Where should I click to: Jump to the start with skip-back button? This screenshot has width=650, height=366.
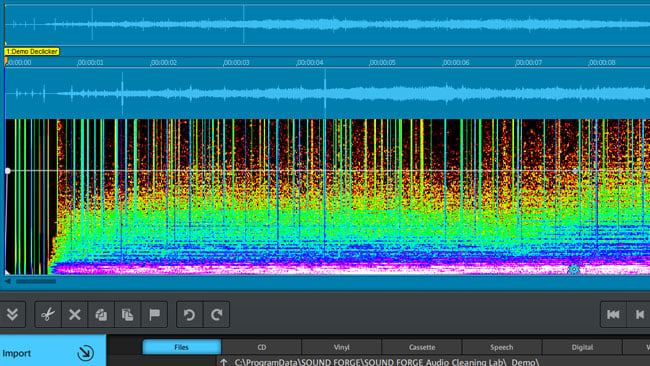(x=613, y=315)
